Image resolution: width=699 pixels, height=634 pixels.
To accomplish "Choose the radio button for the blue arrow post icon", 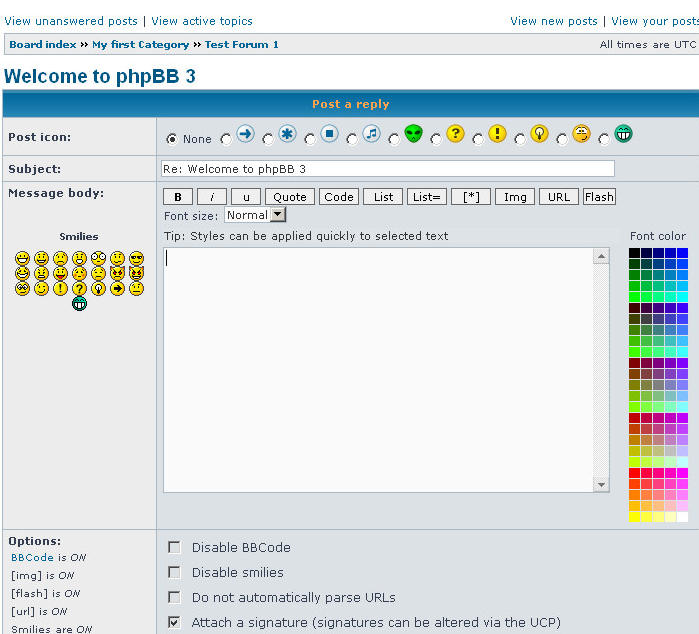I will (x=226, y=140).
